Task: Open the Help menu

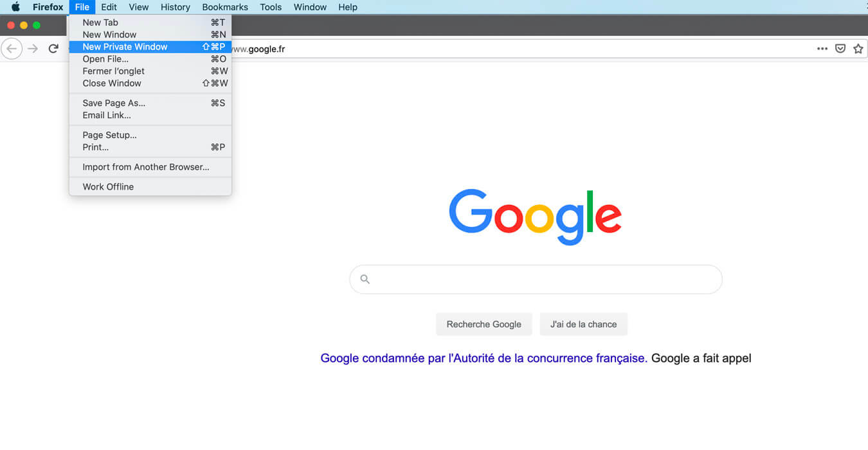Action: [348, 7]
